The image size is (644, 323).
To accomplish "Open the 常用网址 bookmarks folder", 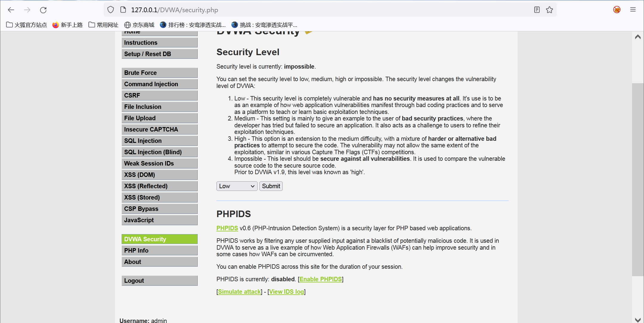I will tap(103, 25).
